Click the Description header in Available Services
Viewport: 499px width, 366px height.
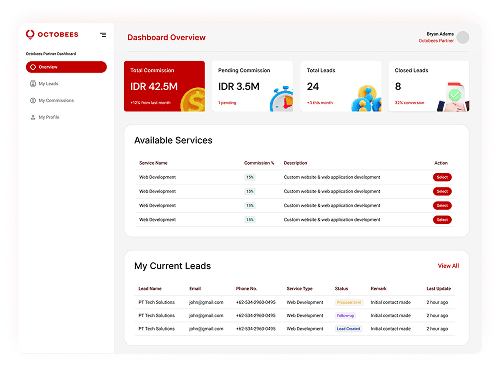pos(295,163)
